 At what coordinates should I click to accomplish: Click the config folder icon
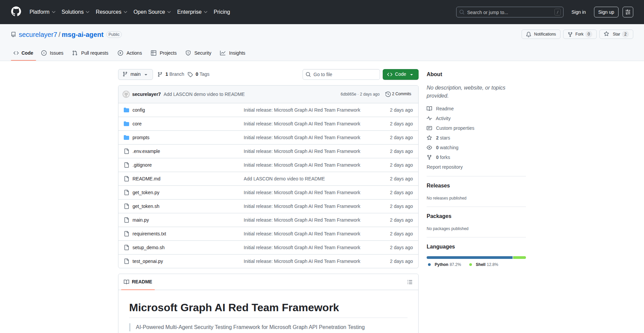point(126,110)
